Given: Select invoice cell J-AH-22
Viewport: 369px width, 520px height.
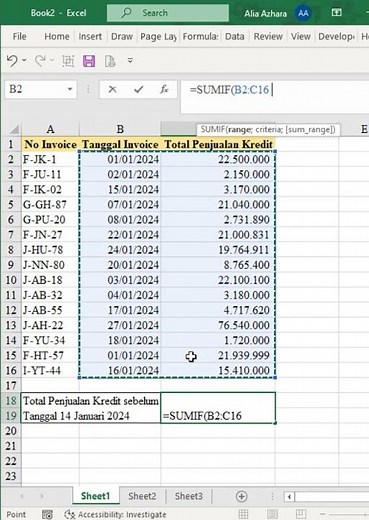Looking at the screenshot, I should (50, 325).
